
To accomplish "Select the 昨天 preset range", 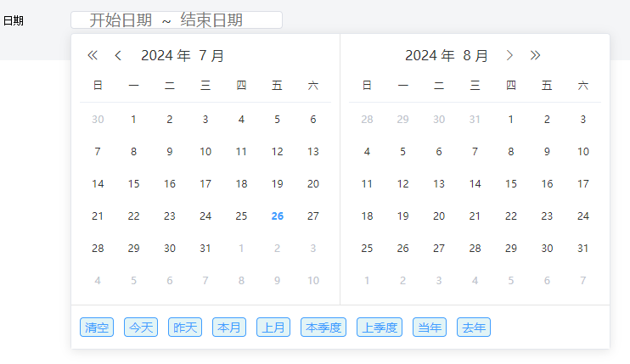I will click(x=185, y=327).
